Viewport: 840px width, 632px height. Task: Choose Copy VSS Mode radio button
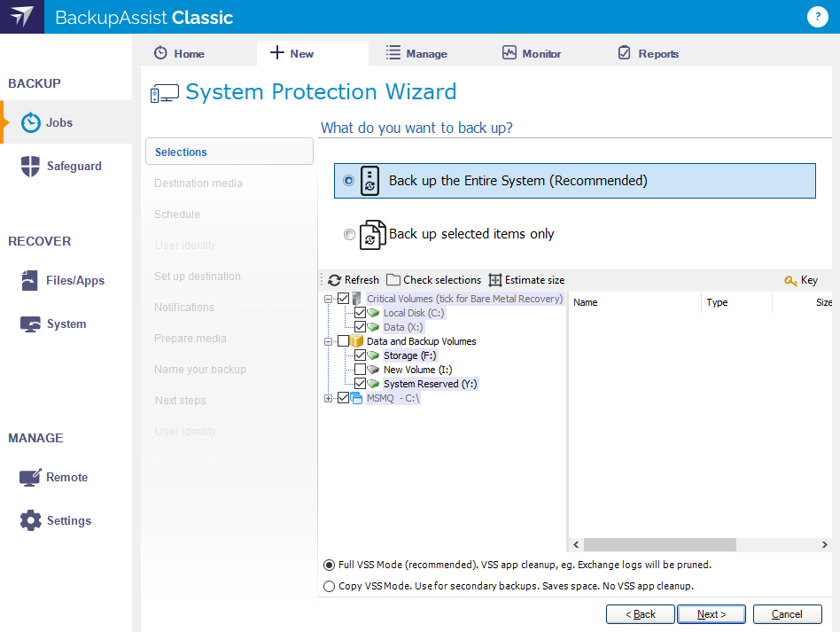click(329, 586)
